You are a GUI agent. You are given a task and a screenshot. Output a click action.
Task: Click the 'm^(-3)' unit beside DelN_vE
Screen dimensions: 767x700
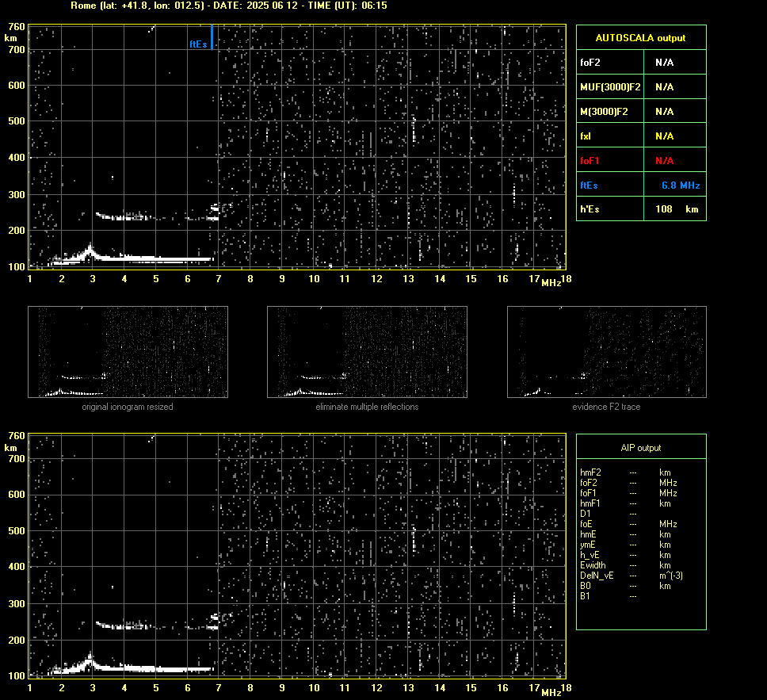tap(671, 576)
